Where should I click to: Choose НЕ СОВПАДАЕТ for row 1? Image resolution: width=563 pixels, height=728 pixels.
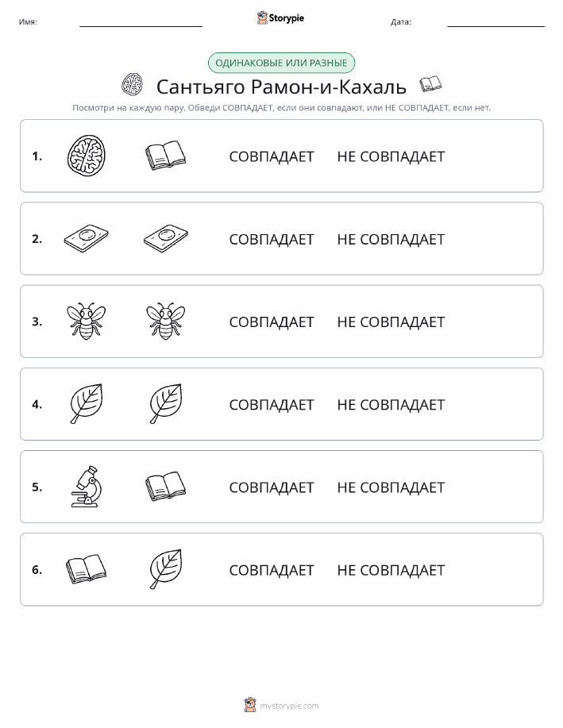391,157
